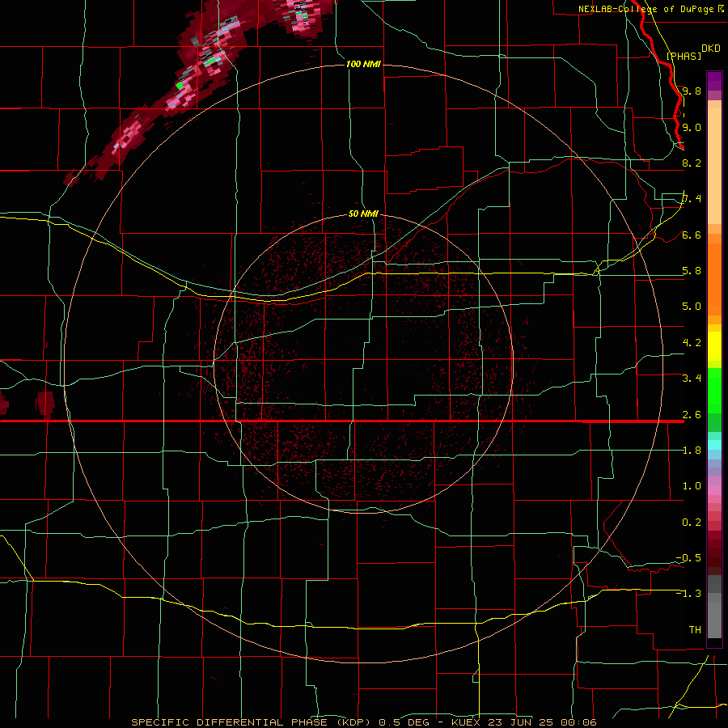
Task: Click the DKD label above the color scale
Action: pyautogui.click(x=711, y=49)
